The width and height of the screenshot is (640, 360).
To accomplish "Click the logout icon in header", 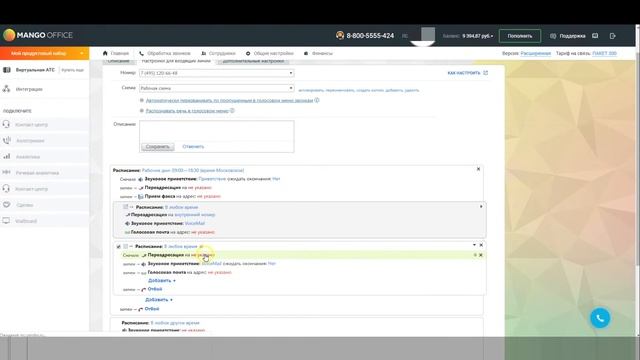I will tap(613, 36).
